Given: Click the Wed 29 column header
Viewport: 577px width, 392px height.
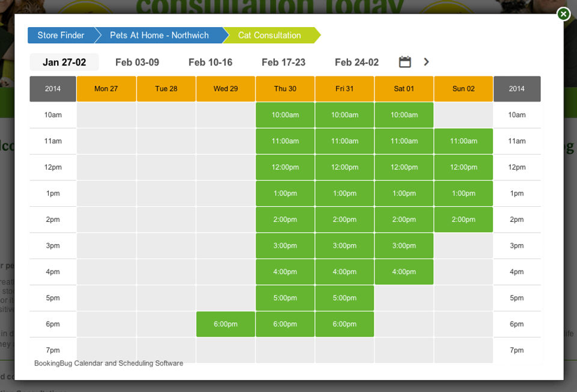Looking at the screenshot, I should (x=225, y=89).
